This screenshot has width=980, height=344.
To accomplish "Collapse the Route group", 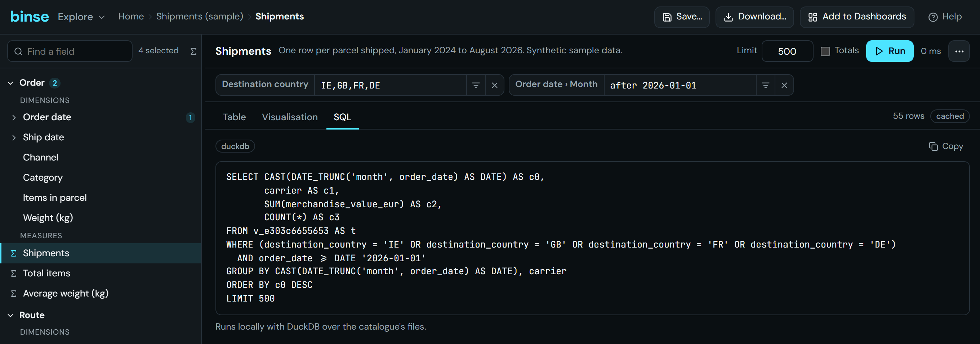I will coord(11,315).
